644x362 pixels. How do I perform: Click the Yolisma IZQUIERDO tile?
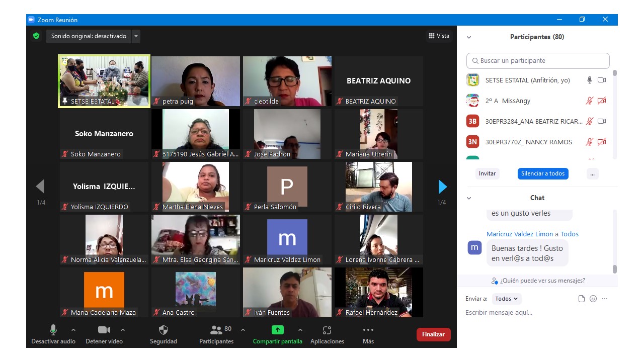tap(104, 187)
